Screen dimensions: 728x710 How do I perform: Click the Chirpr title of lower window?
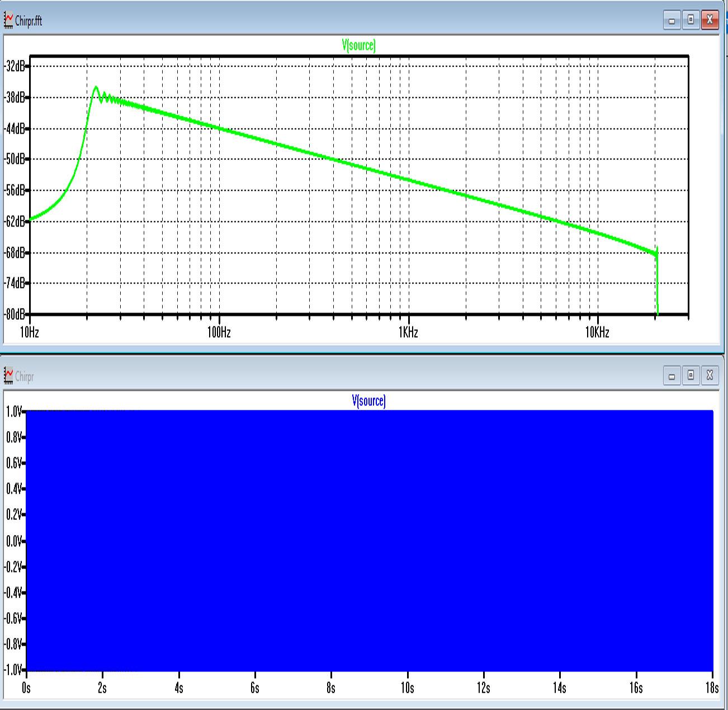point(25,376)
